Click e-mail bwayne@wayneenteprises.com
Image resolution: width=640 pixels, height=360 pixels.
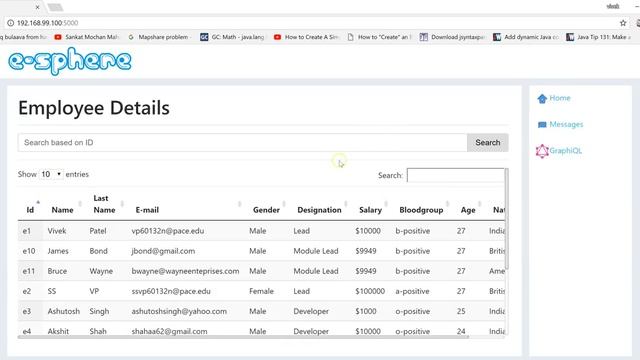(x=185, y=271)
